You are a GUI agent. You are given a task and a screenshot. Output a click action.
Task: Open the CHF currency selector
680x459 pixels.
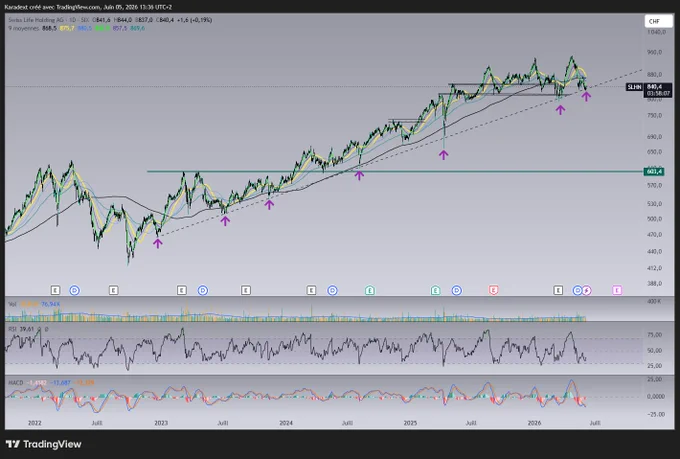point(658,21)
